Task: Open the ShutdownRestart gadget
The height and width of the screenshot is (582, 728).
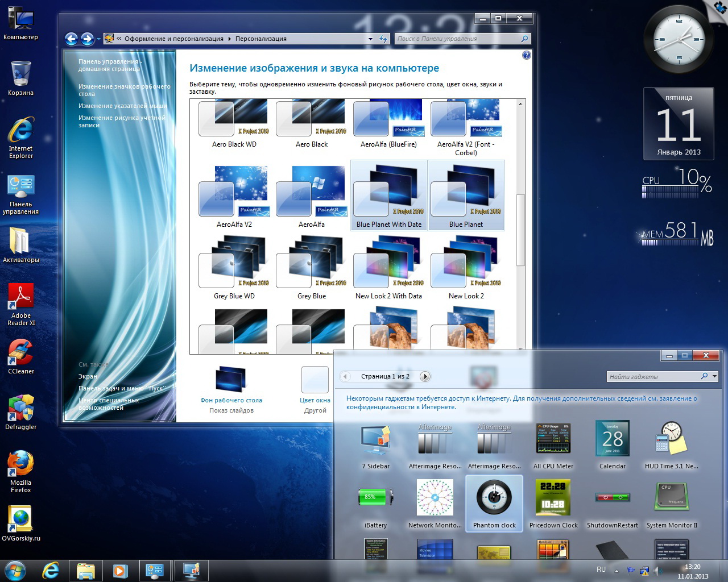Action: tap(612, 498)
